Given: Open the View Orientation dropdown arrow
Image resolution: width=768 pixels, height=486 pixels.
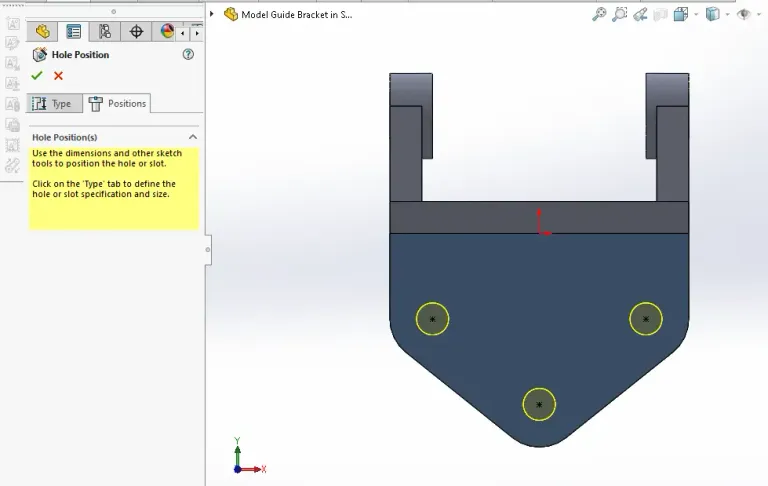Looking at the screenshot, I should [694, 15].
